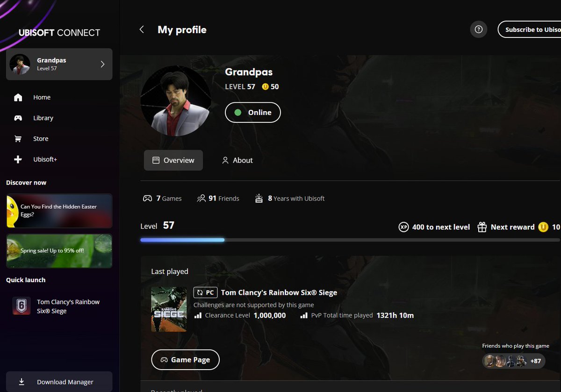Click the 'Discover now' heading
The image size is (561, 392).
point(26,183)
